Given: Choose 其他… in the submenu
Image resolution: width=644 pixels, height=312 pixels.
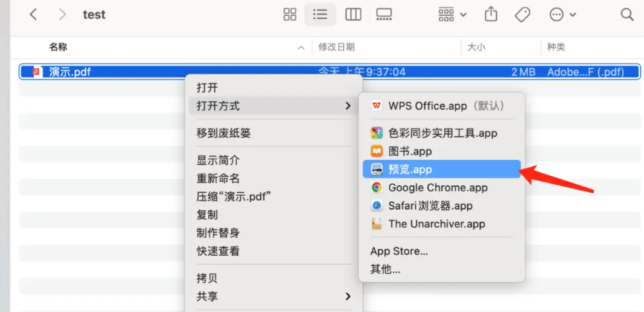Looking at the screenshot, I should (442, 269).
